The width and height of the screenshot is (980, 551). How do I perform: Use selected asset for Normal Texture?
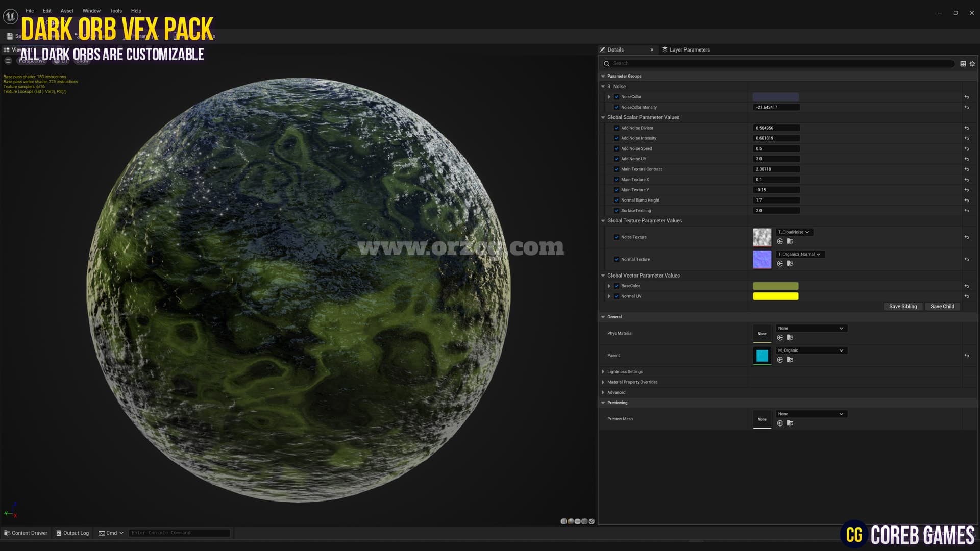click(x=780, y=264)
